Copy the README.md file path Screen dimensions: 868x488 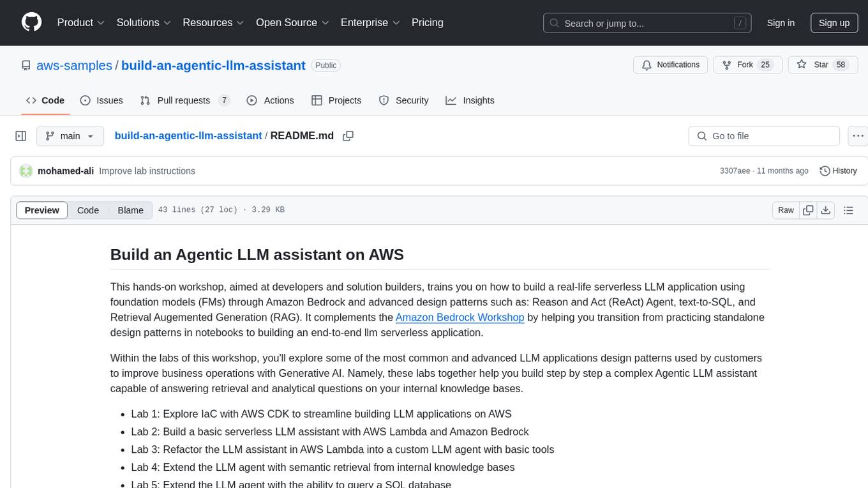pos(348,136)
